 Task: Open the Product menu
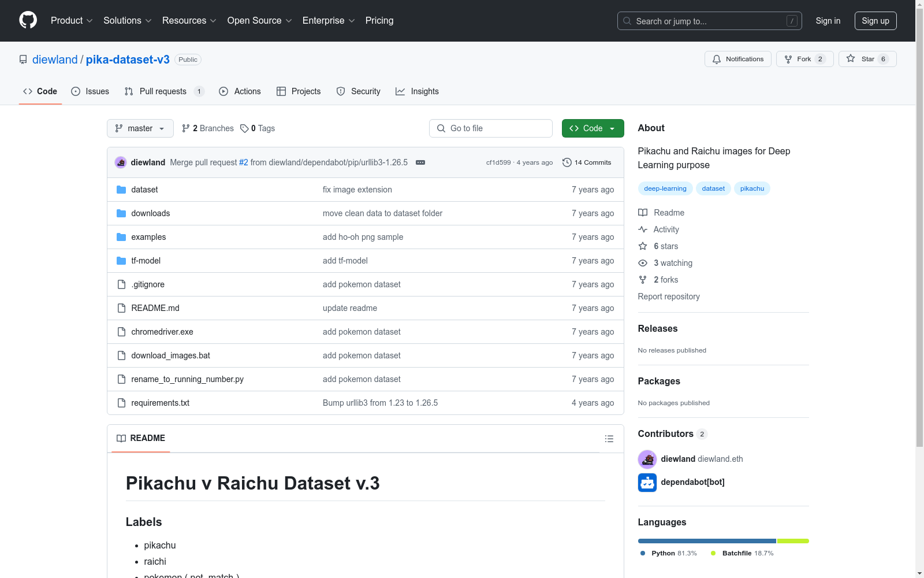tap(72, 21)
